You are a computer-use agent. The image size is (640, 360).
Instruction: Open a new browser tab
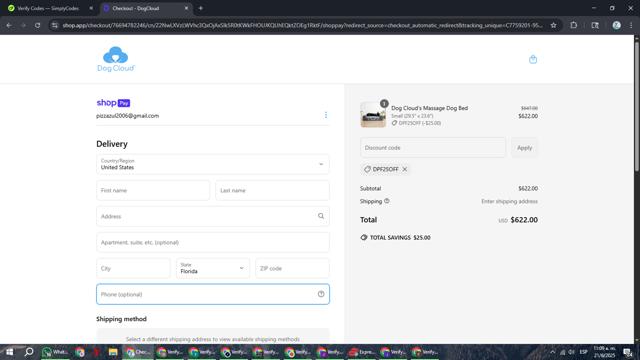tap(200, 8)
